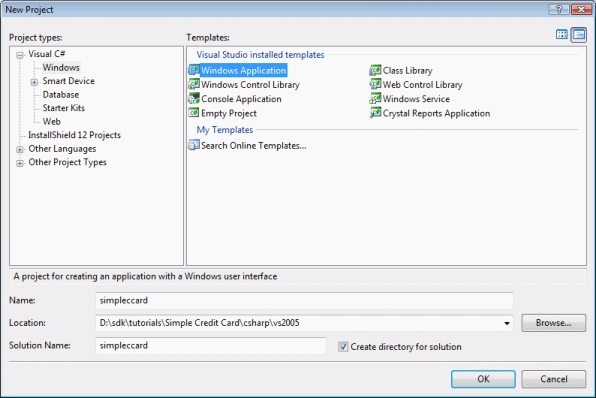The height and width of the screenshot is (398, 596).
Task: Select the Windows Control Library icon
Action: pos(194,84)
